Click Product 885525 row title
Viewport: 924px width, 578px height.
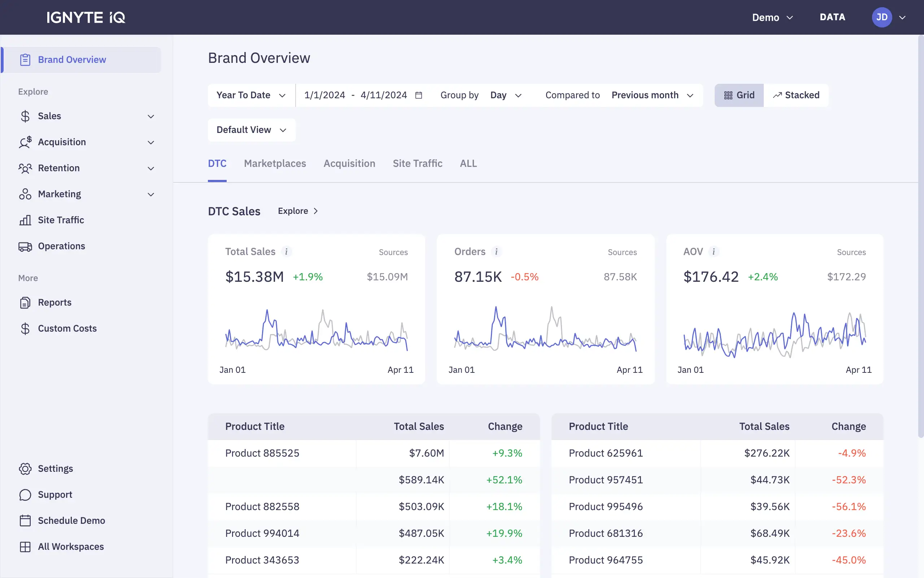pos(262,453)
